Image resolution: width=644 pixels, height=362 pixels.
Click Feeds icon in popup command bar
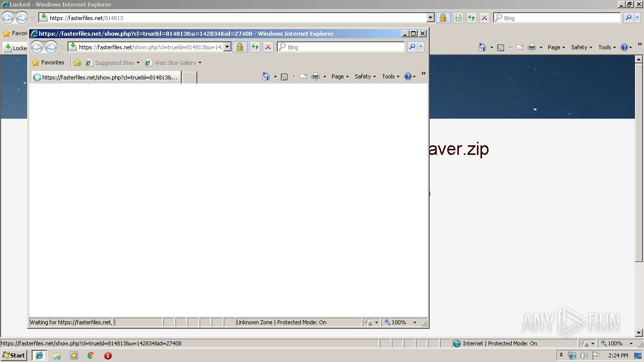(284, 76)
